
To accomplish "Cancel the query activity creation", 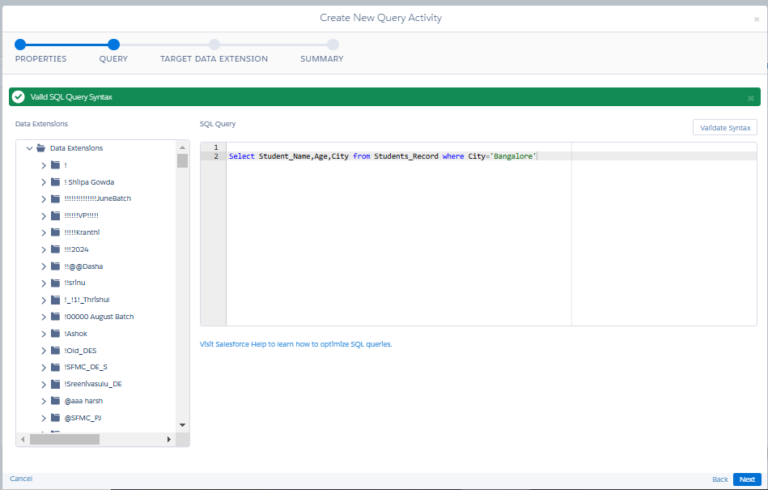I will (21, 478).
